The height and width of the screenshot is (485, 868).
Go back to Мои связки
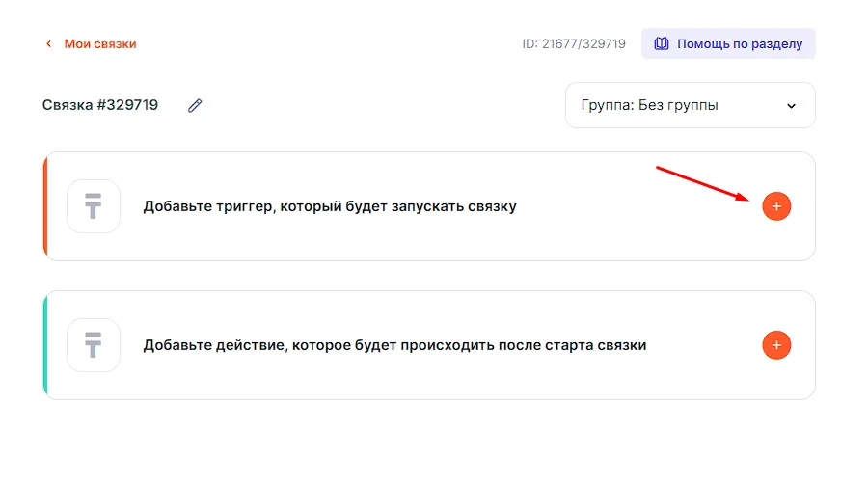click(x=99, y=44)
